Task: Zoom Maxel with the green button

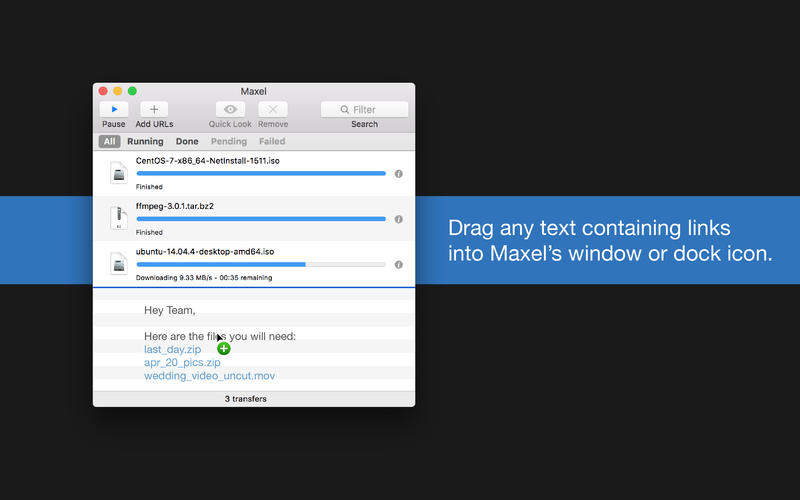Action: point(132,91)
